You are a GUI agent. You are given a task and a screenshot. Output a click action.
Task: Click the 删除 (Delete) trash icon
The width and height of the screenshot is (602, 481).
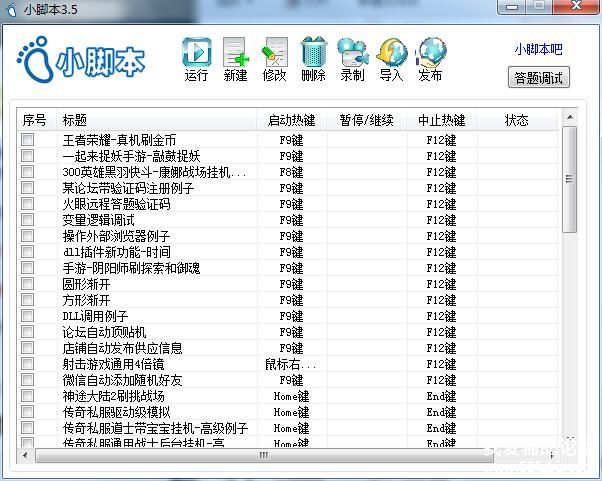pyautogui.click(x=313, y=52)
